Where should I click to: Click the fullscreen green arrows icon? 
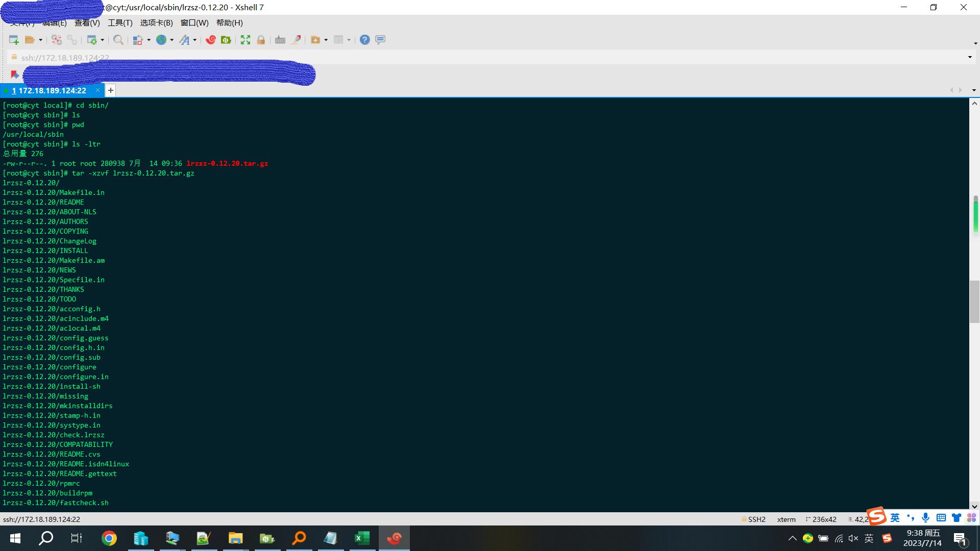[246, 40]
